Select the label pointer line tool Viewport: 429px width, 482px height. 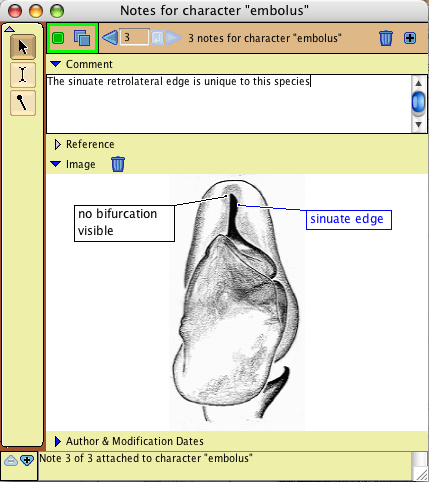[x=23, y=103]
